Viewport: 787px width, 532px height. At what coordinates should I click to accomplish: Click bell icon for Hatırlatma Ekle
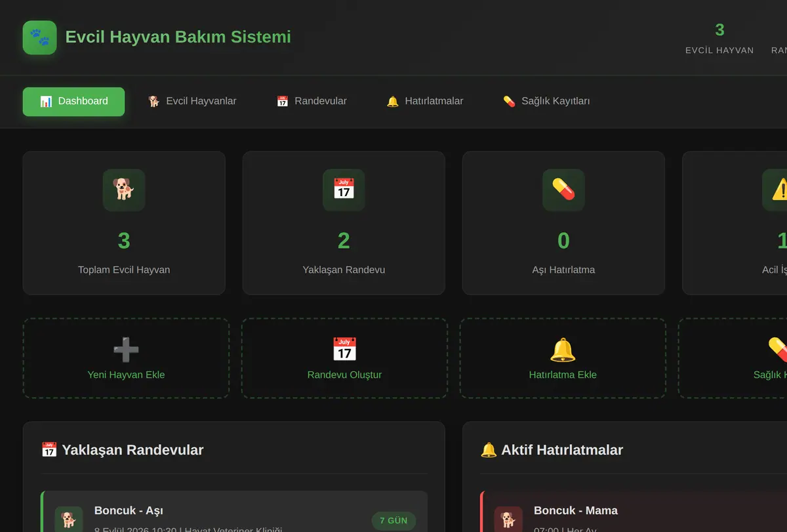[563, 350]
